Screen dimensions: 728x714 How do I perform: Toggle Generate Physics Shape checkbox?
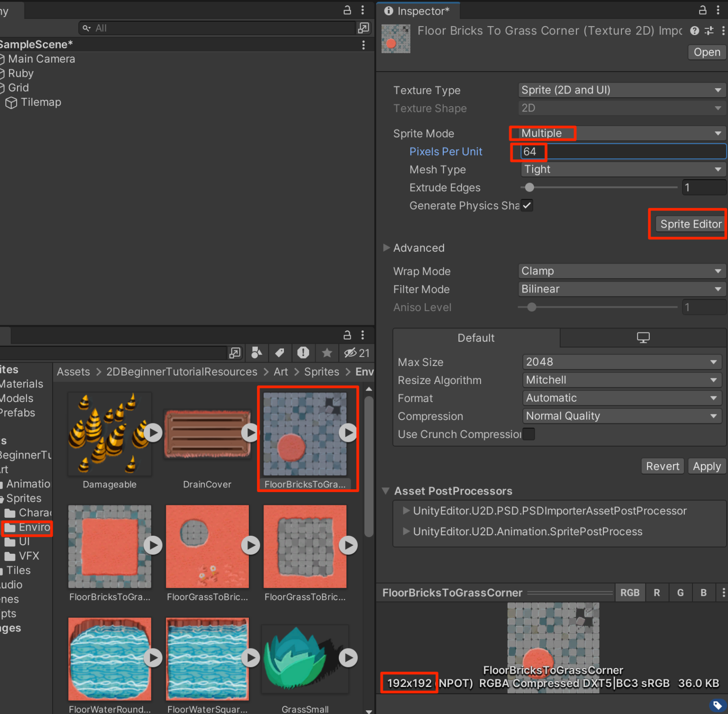pos(527,205)
